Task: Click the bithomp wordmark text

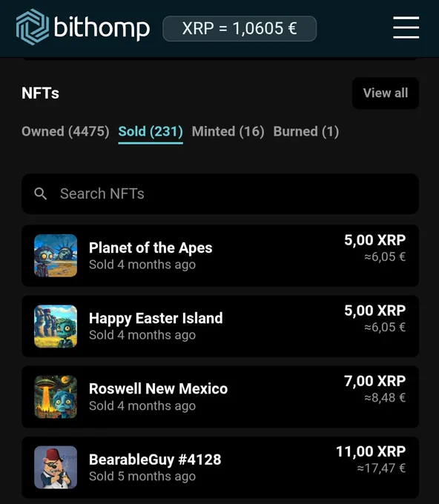Action: click(x=102, y=28)
